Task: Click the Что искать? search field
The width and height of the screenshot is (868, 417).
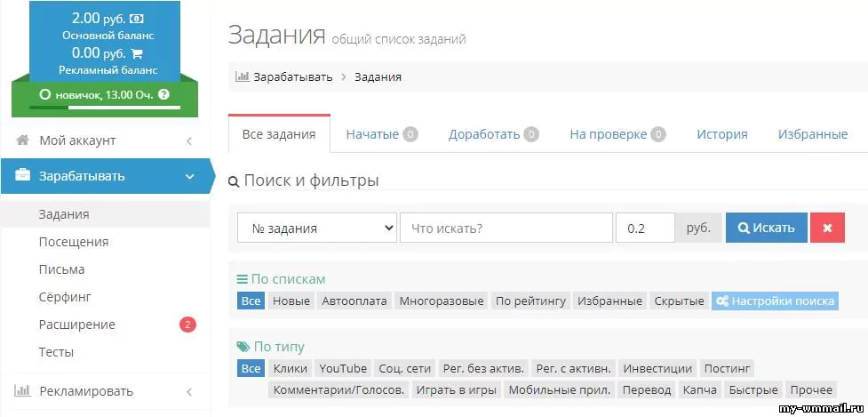Action: pyautogui.click(x=506, y=229)
